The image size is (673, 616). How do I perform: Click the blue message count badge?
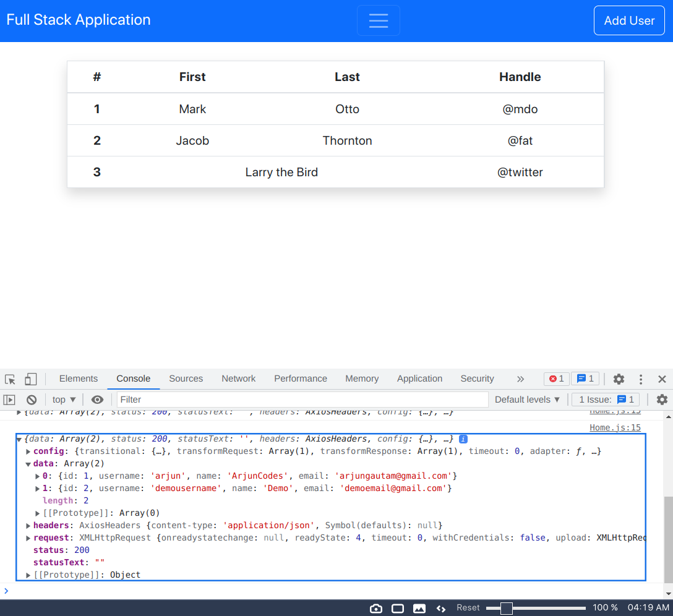pos(585,379)
